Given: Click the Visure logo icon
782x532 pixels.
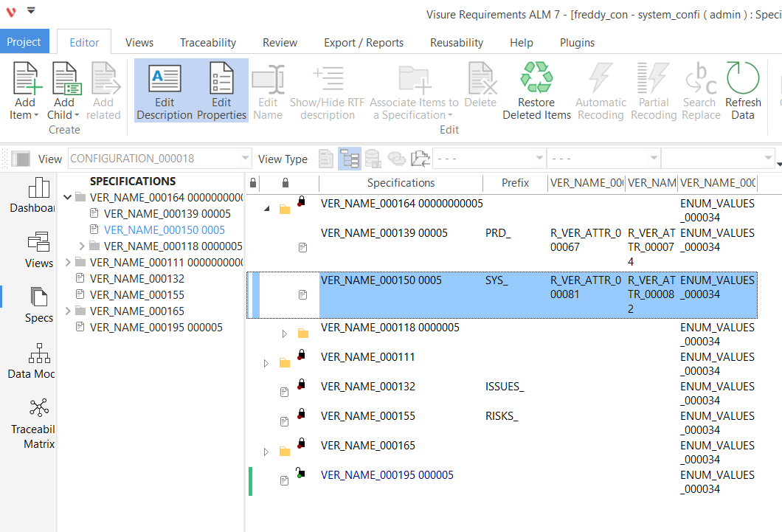Looking at the screenshot, I should coord(11,12).
